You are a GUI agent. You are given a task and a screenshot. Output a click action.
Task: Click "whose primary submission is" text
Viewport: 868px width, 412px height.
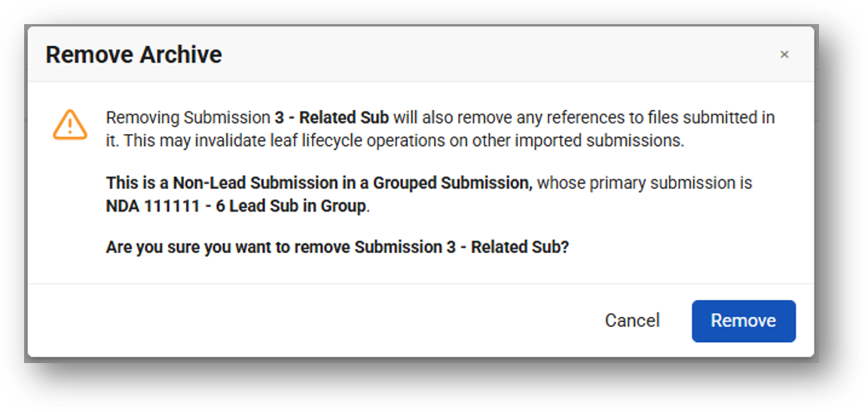coord(644,183)
